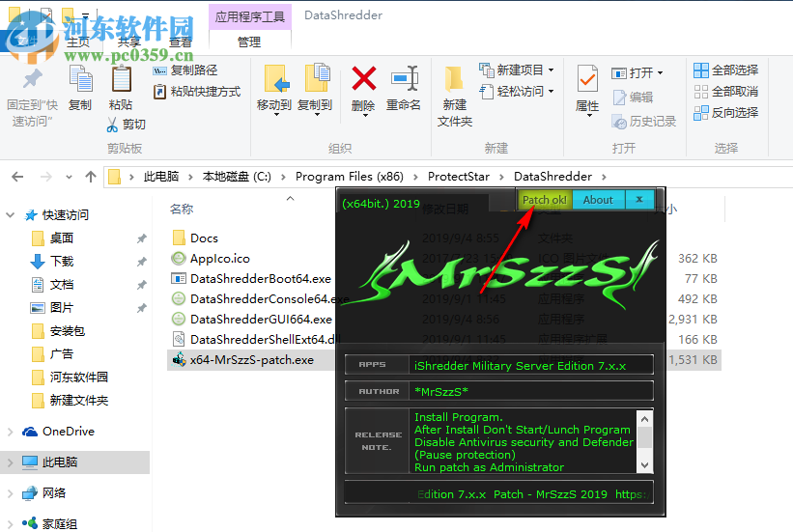The width and height of the screenshot is (793, 532).
Task: Select Desktop (桌面) in Quick access
Action: (x=62, y=238)
